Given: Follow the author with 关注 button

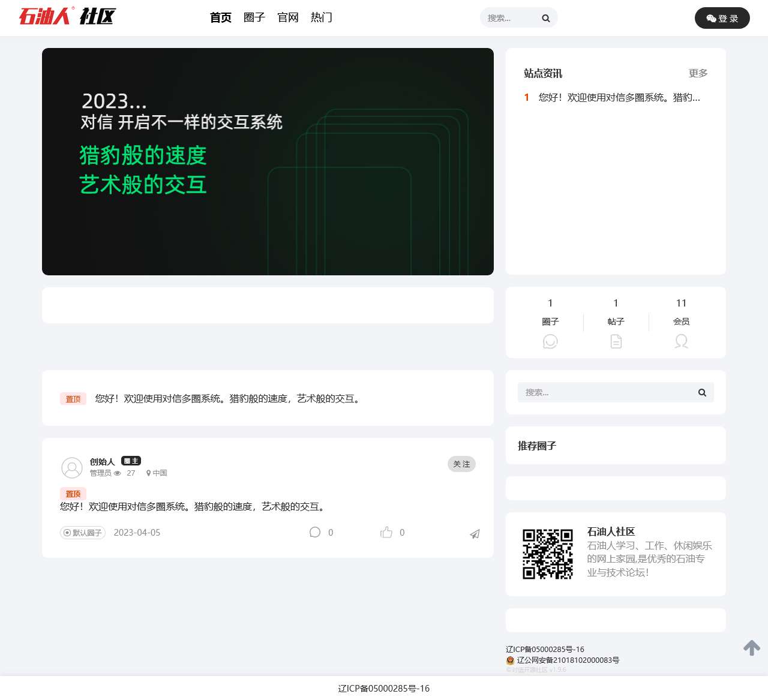Looking at the screenshot, I should tap(461, 464).
